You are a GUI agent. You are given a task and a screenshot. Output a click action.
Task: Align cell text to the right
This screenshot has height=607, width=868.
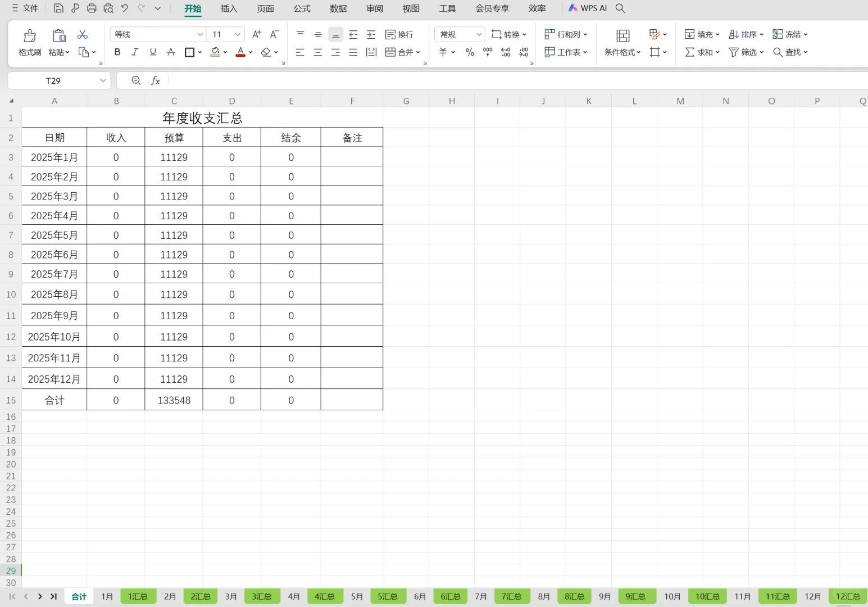pos(335,52)
